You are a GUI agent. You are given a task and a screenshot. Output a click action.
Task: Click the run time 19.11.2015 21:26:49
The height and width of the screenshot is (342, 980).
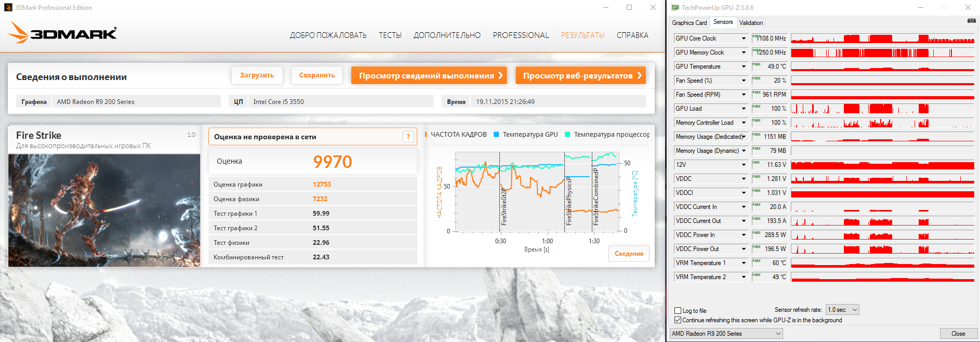(x=505, y=102)
